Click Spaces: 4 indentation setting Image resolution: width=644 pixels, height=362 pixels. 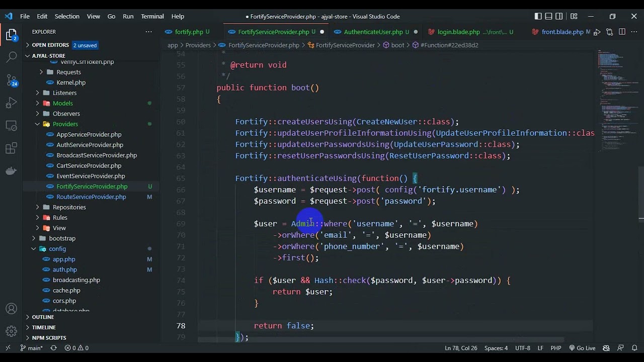496,348
